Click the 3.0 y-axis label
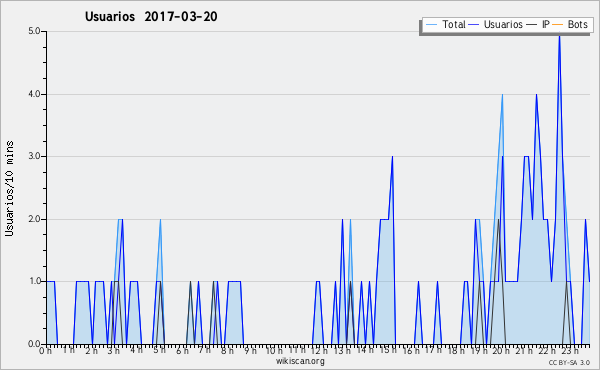 34,156
